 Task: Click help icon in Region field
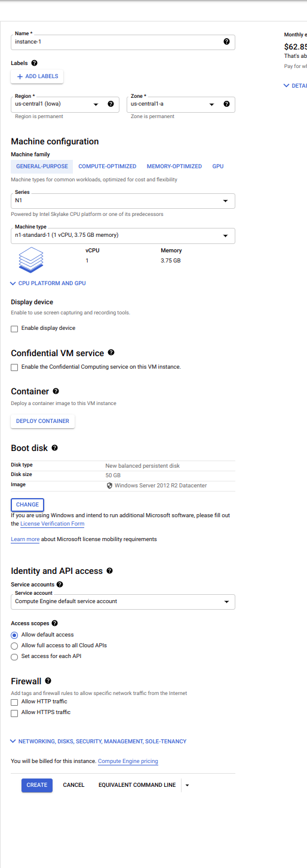coord(110,104)
